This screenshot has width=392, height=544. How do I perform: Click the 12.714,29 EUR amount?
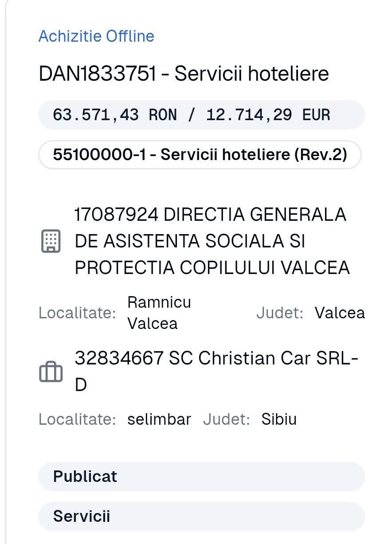[268, 115]
